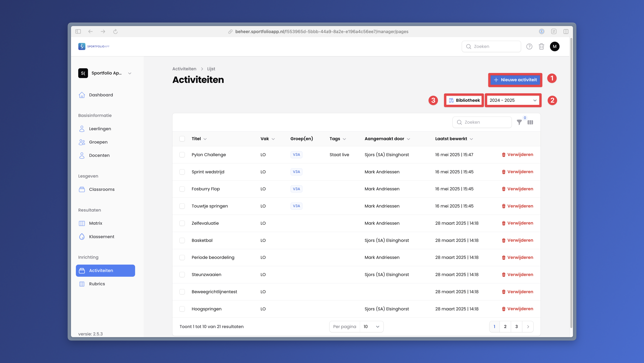Check the select-all header checkbox
Viewport: 644px width, 363px height.
click(182, 139)
